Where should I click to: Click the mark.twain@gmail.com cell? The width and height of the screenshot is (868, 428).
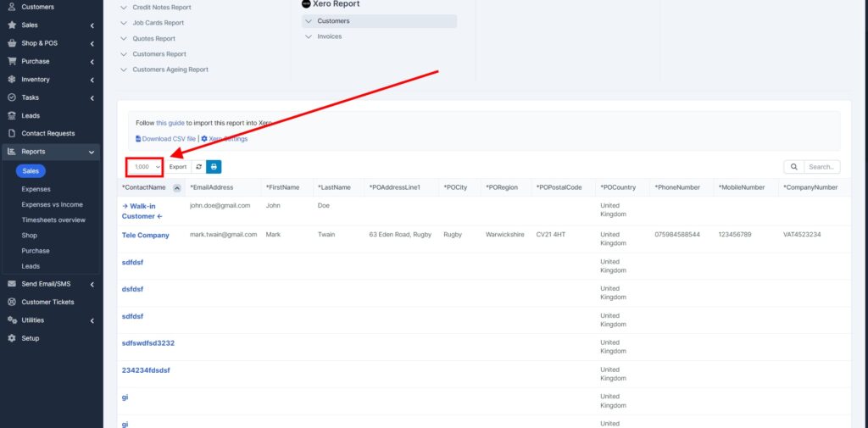[224, 235]
